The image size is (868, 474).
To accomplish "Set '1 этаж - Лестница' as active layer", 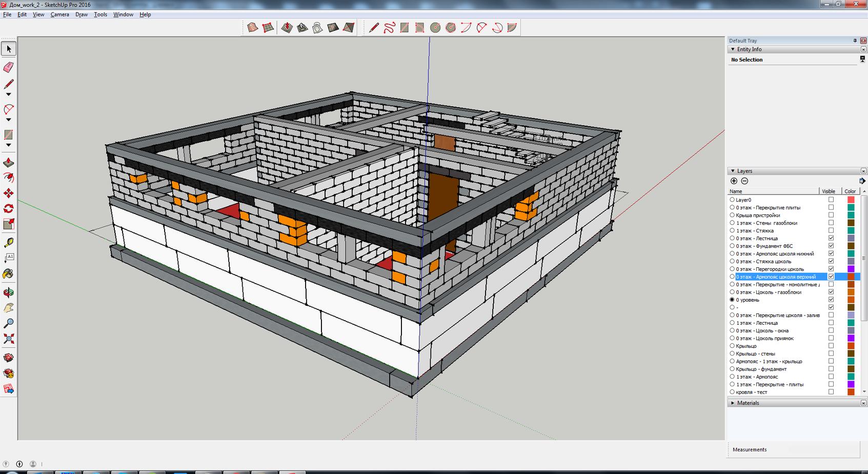I will pyautogui.click(x=732, y=323).
